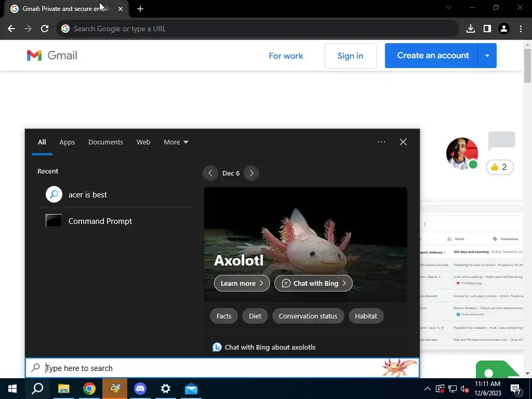Click the Chrome forward arrow
This screenshot has width=532, height=399.
pyautogui.click(x=28, y=29)
